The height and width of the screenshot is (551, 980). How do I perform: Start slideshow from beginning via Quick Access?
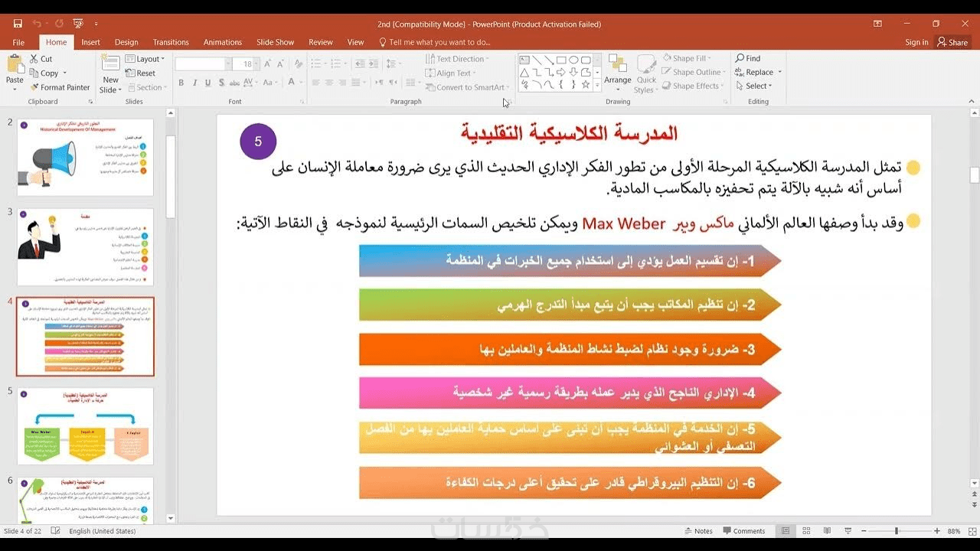point(77,24)
